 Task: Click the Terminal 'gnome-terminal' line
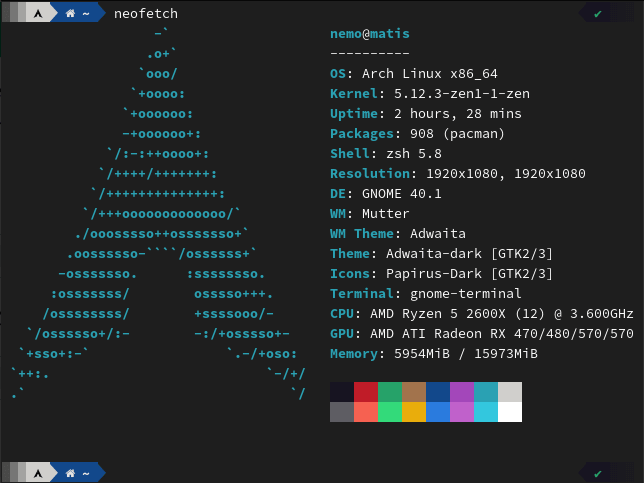coord(426,293)
